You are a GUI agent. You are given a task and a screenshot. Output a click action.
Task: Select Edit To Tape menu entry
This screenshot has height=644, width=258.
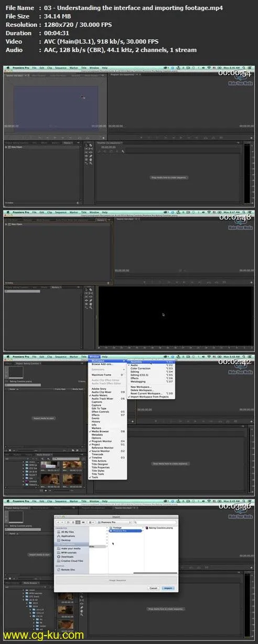107,408
